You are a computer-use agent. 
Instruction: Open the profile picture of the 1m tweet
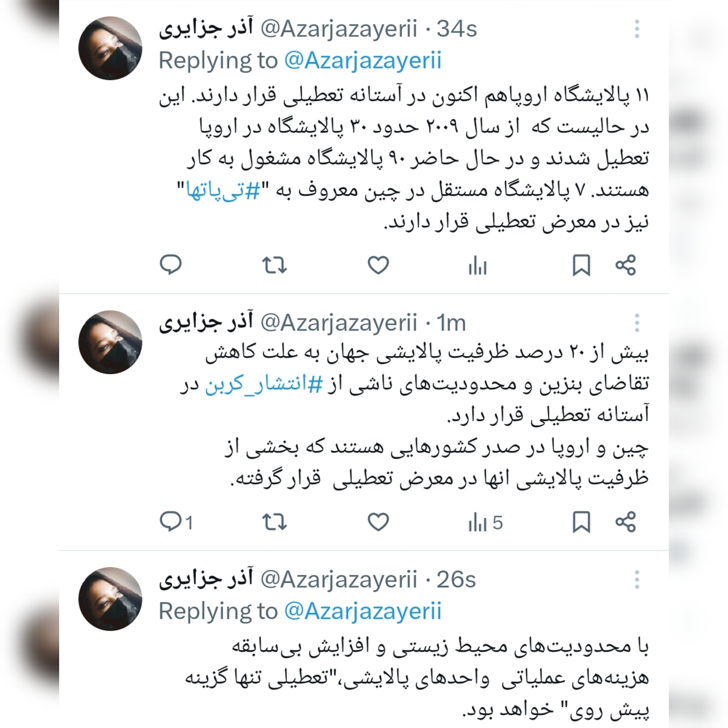(x=110, y=342)
